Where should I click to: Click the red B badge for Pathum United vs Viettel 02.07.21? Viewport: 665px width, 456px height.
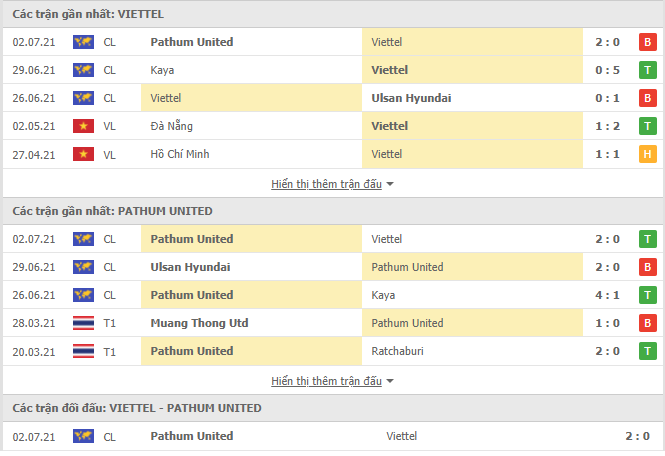[x=647, y=42]
